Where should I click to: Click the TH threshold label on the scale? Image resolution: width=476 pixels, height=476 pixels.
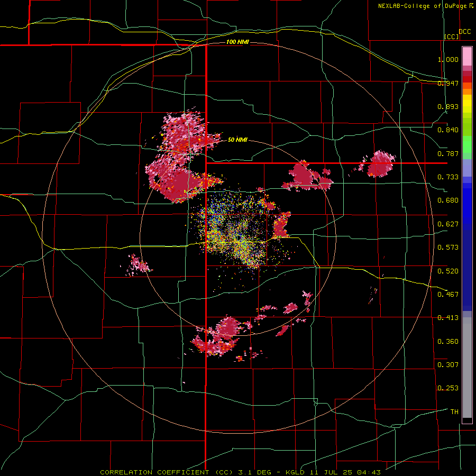click(x=454, y=411)
